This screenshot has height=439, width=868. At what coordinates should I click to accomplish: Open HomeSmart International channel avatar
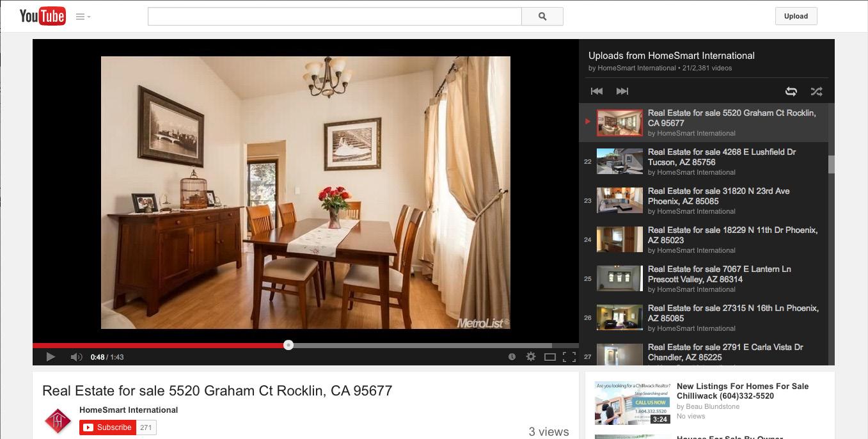[58, 420]
